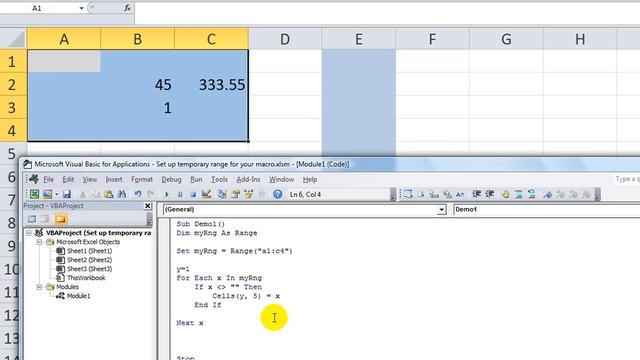Click the Demo1 procedure combo box

(x=546, y=209)
